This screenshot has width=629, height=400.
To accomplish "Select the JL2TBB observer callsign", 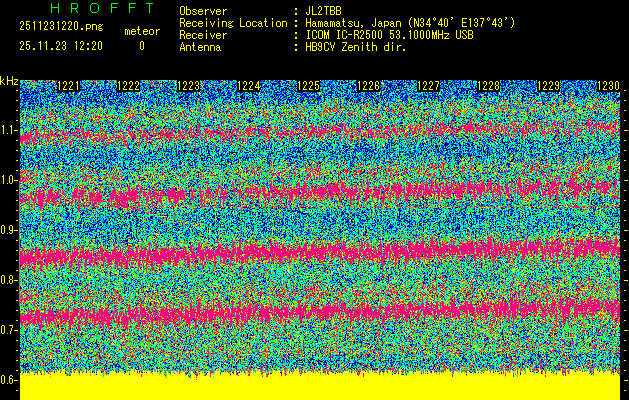I will coord(332,11).
